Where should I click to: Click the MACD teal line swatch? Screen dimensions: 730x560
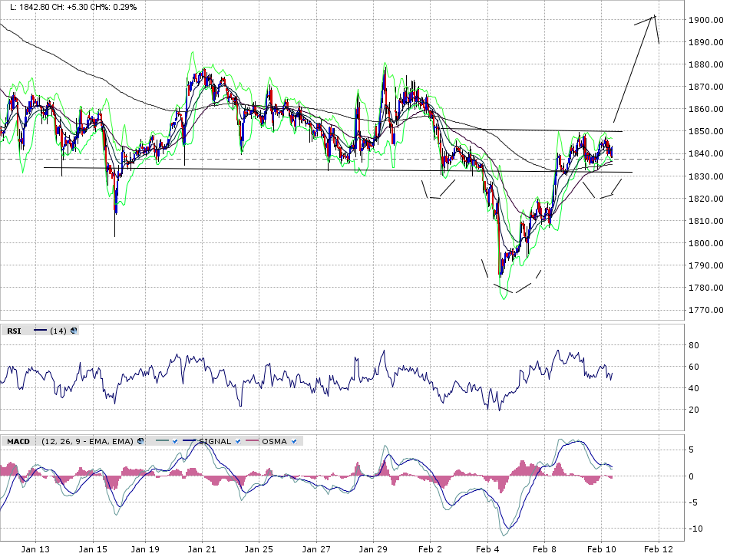pos(160,441)
